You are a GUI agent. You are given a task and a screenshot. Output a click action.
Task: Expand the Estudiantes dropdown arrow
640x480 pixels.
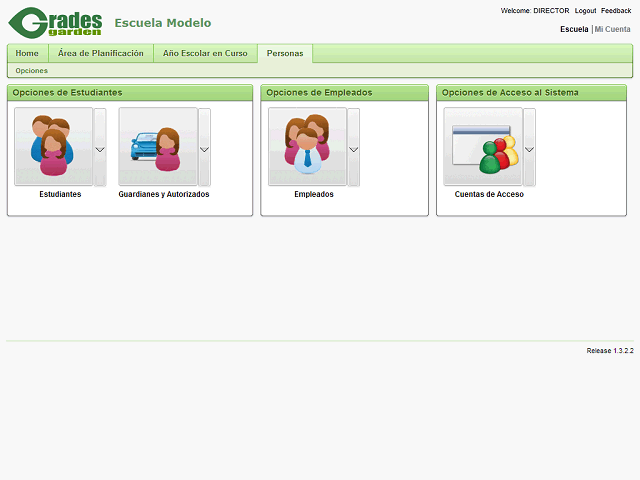pyautogui.click(x=100, y=148)
